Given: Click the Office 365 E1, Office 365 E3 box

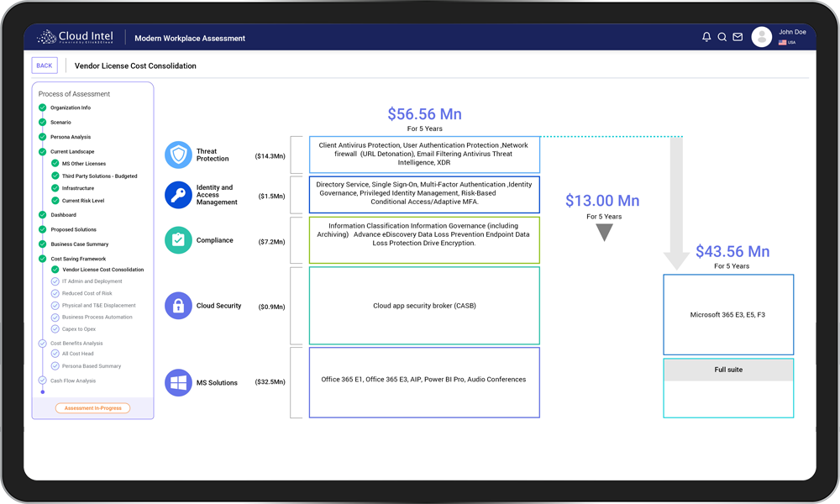Looking at the screenshot, I should click(424, 382).
